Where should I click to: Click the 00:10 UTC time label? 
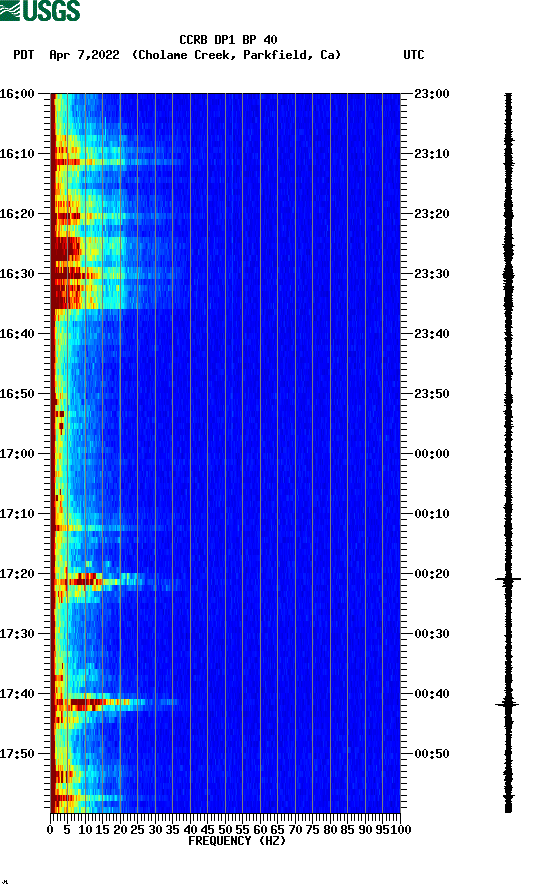tap(432, 514)
